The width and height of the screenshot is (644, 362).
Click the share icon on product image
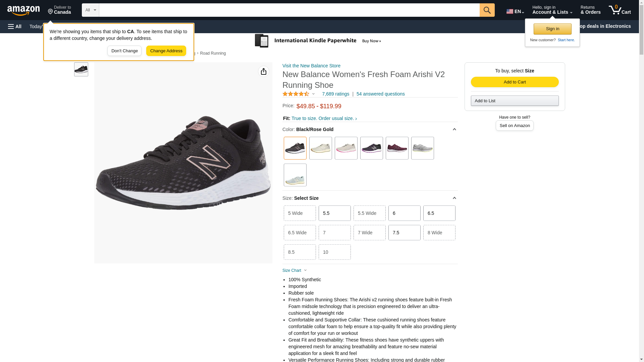click(264, 71)
